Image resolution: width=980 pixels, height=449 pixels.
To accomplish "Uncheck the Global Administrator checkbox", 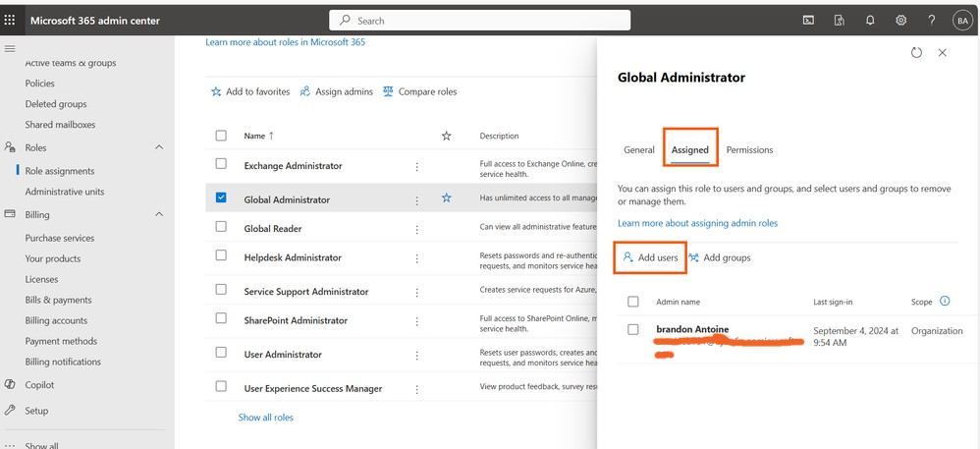I will 221,196.
